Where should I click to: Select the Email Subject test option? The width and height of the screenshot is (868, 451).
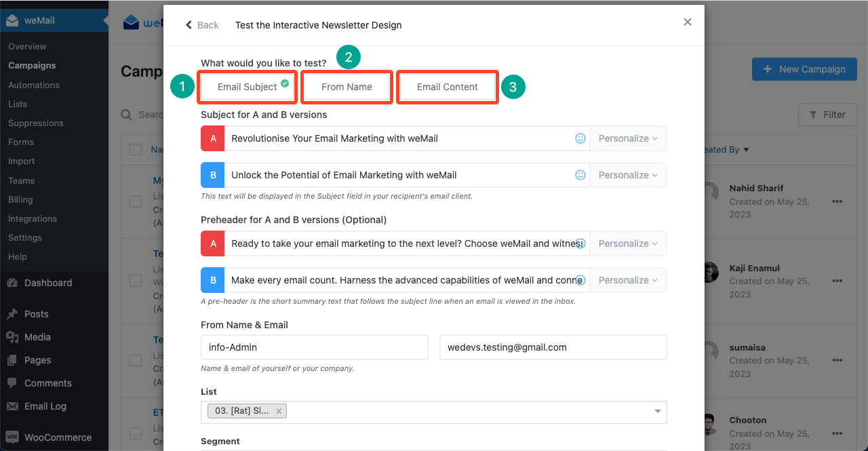[246, 87]
